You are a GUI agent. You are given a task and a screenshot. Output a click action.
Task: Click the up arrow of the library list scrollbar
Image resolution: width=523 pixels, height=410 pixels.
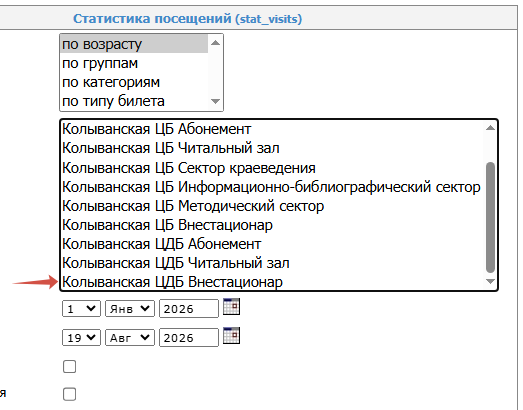(490, 128)
